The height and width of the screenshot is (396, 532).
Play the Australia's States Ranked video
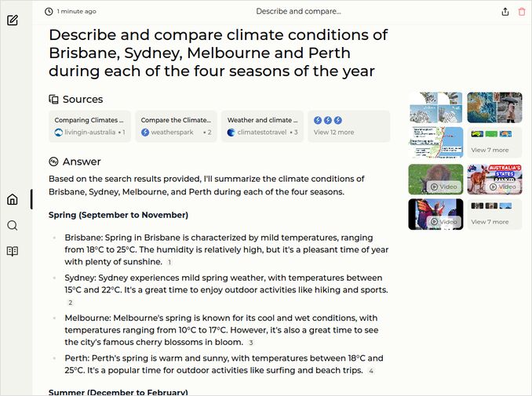(494, 179)
